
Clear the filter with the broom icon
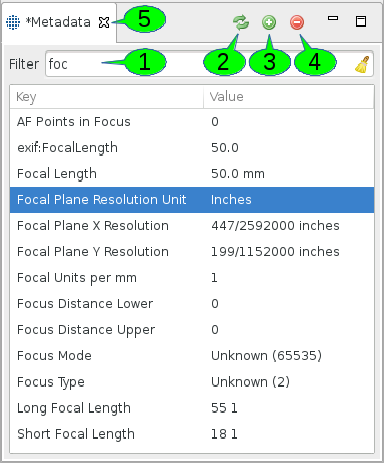point(362,64)
